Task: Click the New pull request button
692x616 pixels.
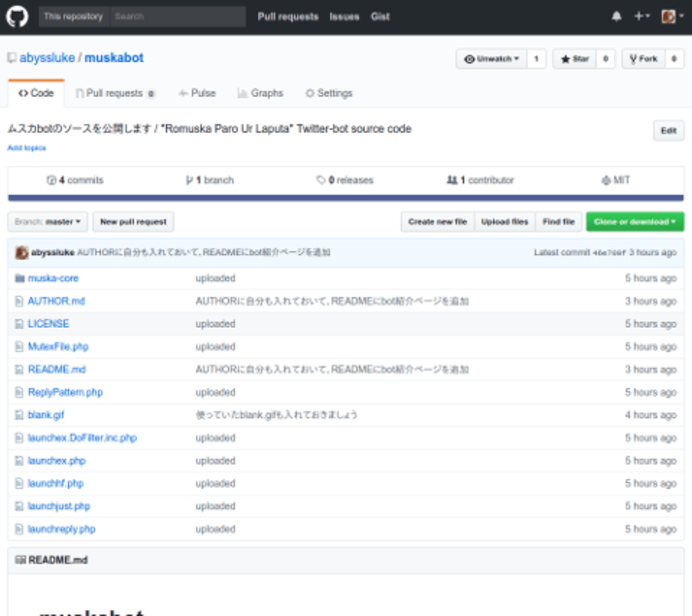Action: click(x=133, y=222)
